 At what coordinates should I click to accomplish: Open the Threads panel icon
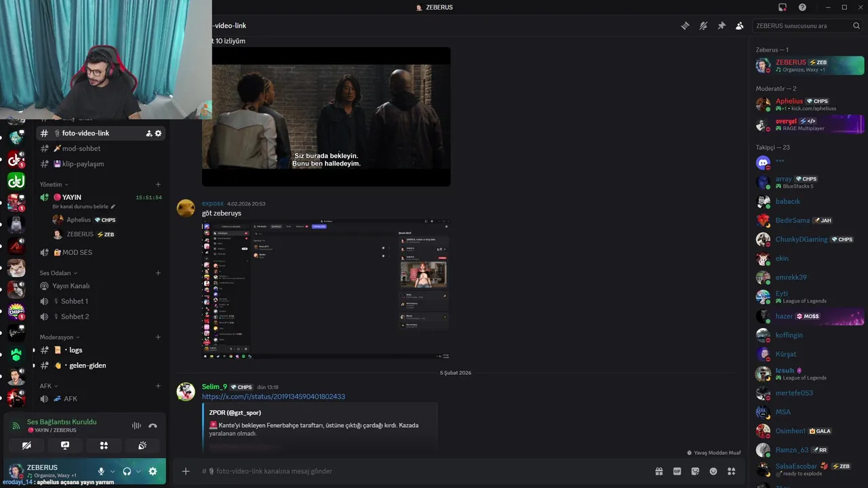(x=686, y=26)
